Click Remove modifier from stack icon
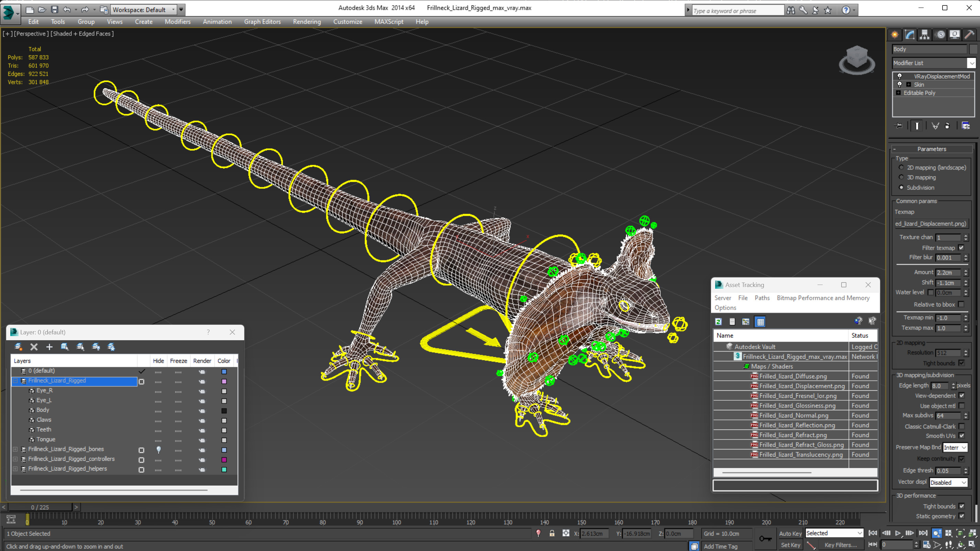Image resolution: width=980 pixels, height=551 pixels. coord(947,126)
